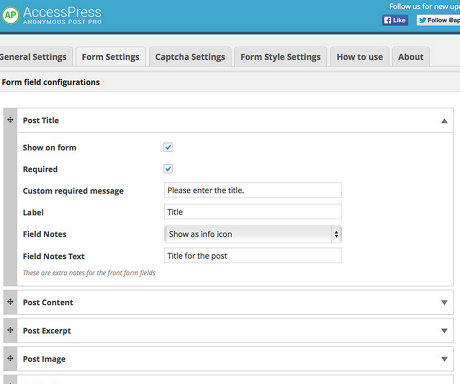Grab the Post Title move handle icon

pos(10,120)
